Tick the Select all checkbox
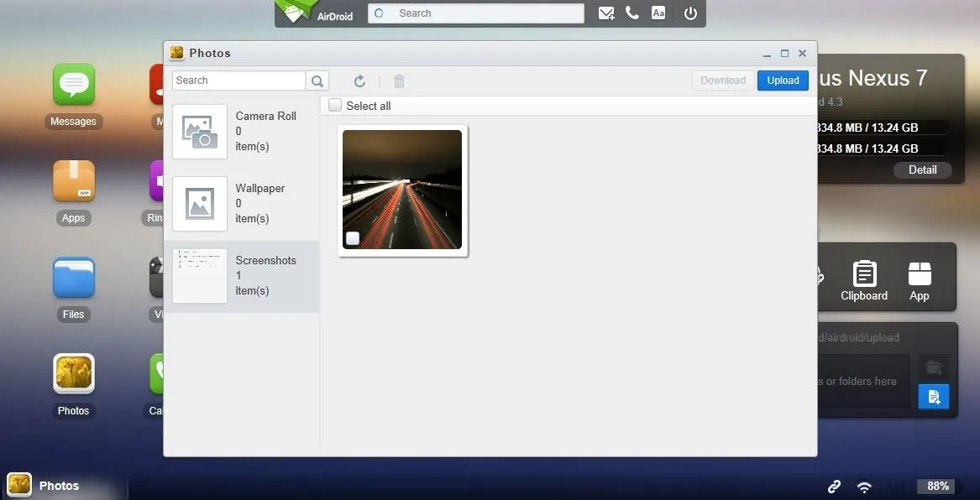980x500 pixels. click(336, 106)
